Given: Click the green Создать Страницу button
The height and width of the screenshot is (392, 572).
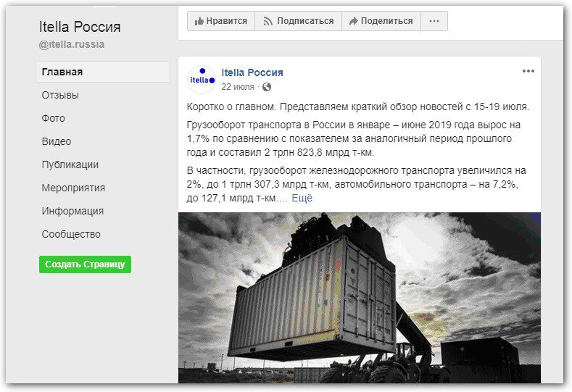Looking at the screenshot, I should pos(85,264).
